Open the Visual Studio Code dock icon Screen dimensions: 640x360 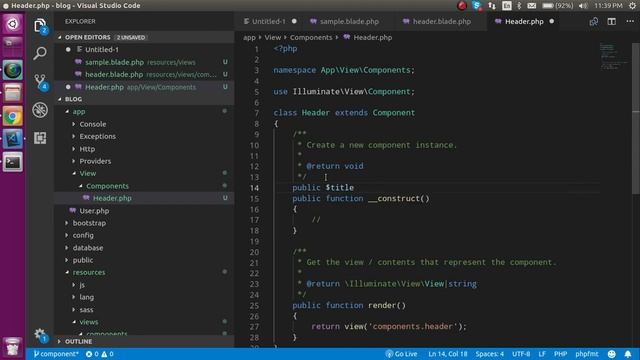[13, 139]
